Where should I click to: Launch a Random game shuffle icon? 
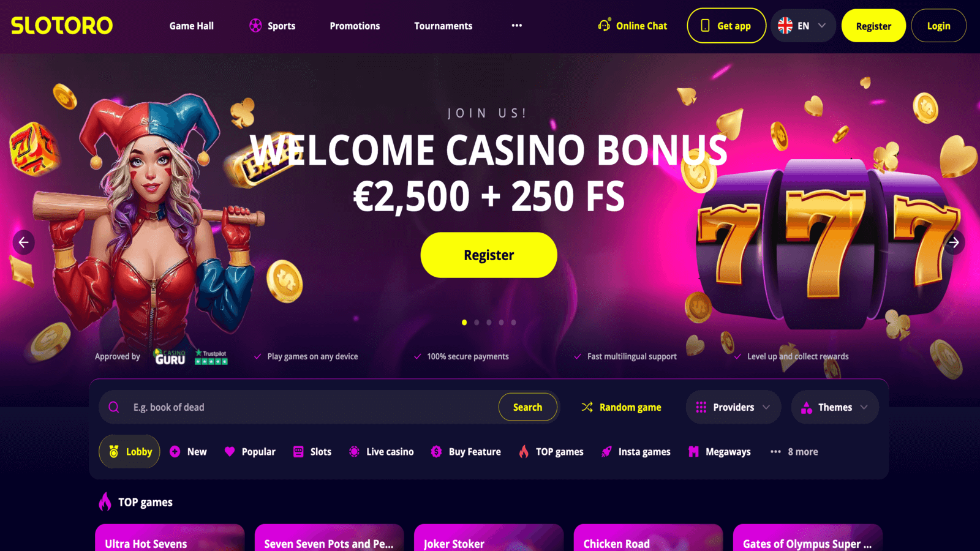point(587,407)
